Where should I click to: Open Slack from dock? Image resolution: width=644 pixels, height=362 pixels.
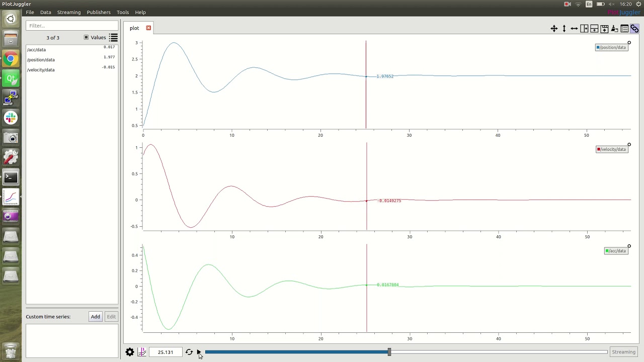tap(11, 118)
